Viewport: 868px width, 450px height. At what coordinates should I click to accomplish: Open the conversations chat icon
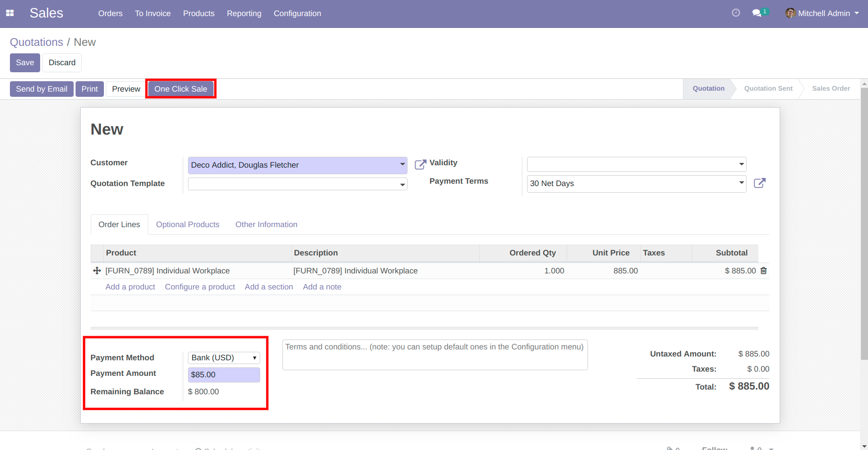(757, 13)
